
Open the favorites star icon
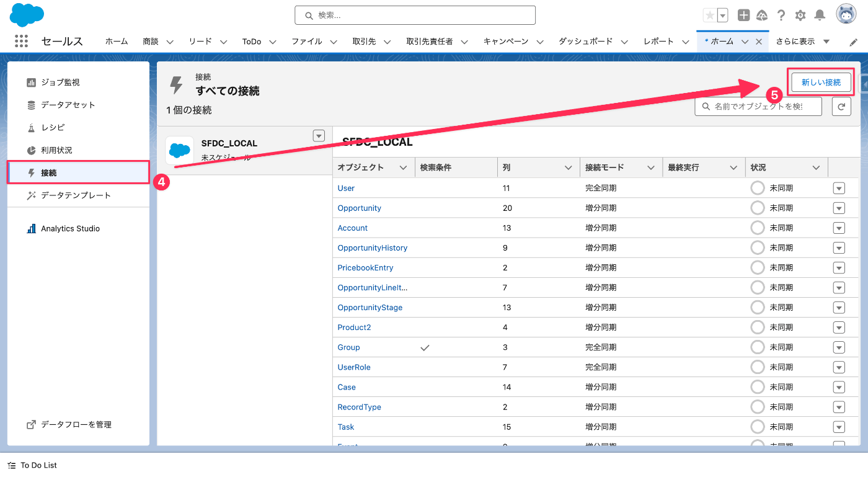point(710,16)
